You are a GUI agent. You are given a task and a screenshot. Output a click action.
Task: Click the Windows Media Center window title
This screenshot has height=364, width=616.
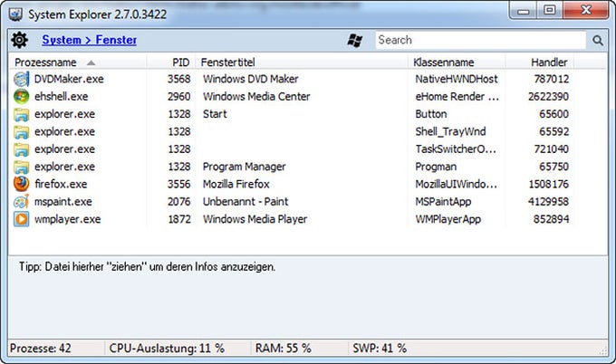(256, 97)
